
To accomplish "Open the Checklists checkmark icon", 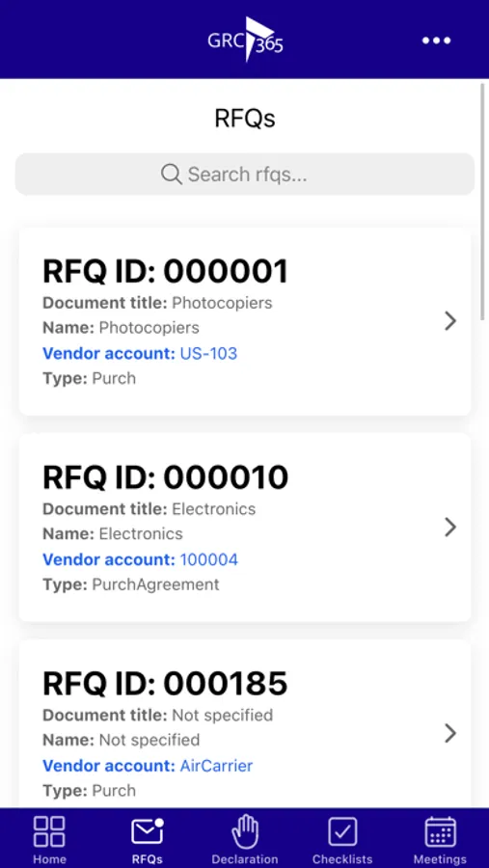I will coord(342,831).
